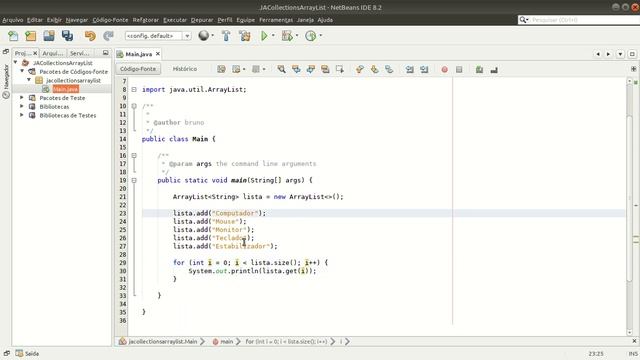Expand Bibliotecas de Testes node
The height and width of the screenshot is (360, 640).
(x=22, y=115)
